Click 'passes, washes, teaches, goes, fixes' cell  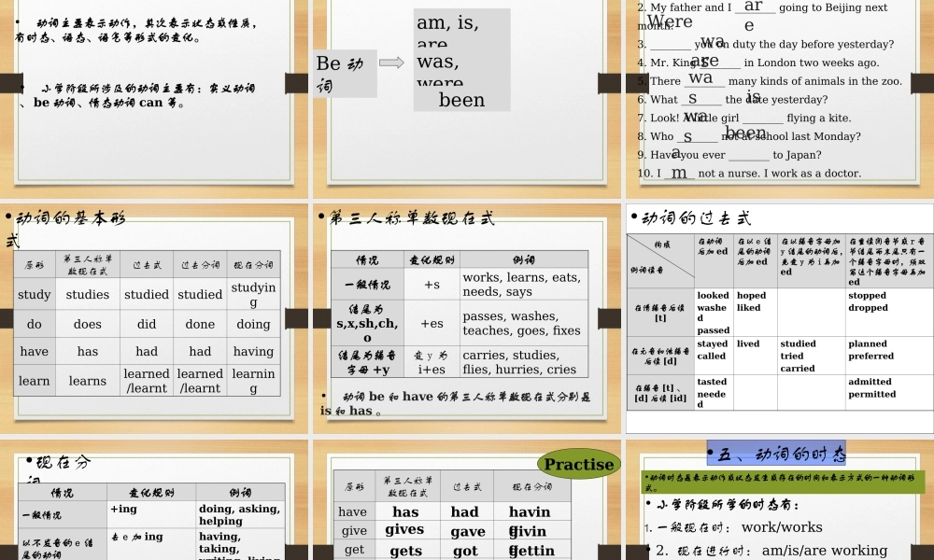tap(524, 323)
